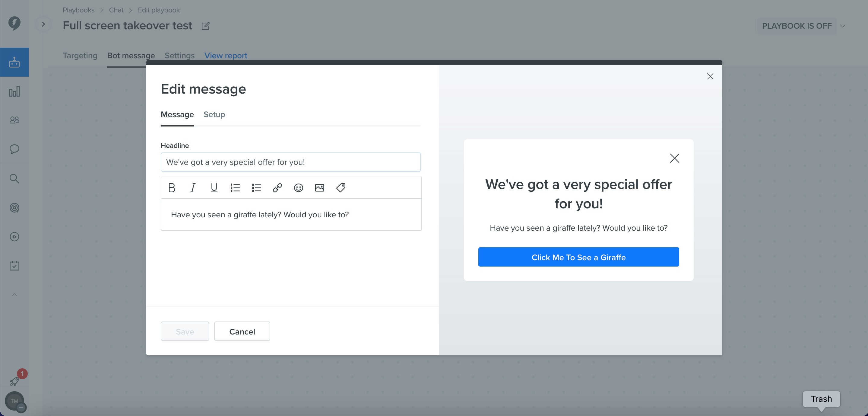Viewport: 868px width, 416px height.
Task: Click the Cancel button
Action: click(x=242, y=331)
